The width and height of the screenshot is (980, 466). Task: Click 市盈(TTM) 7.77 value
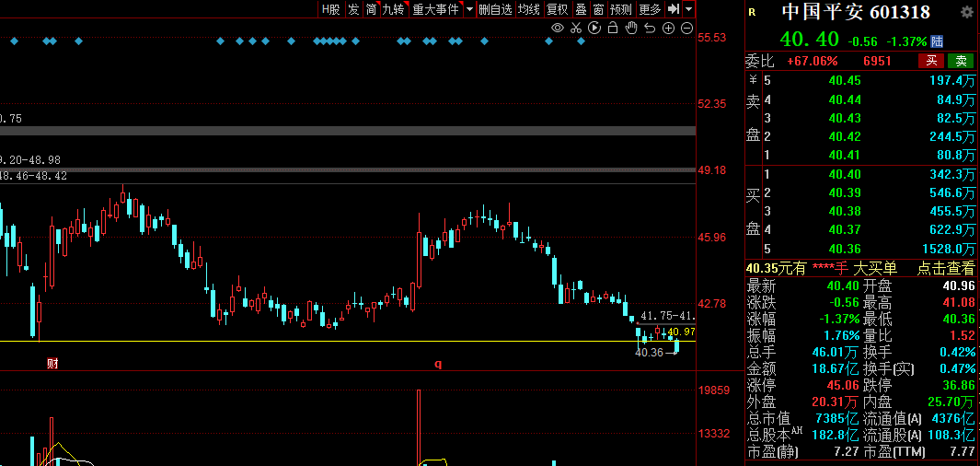(963, 451)
